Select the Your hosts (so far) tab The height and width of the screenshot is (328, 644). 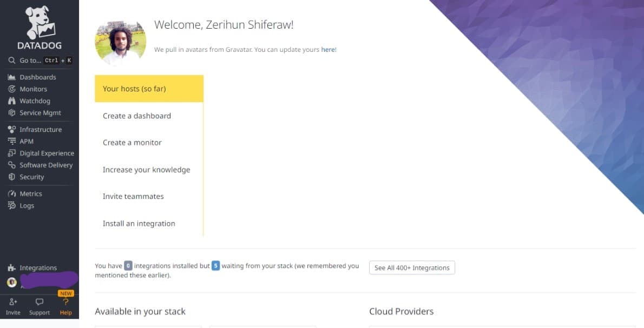pos(149,89)
